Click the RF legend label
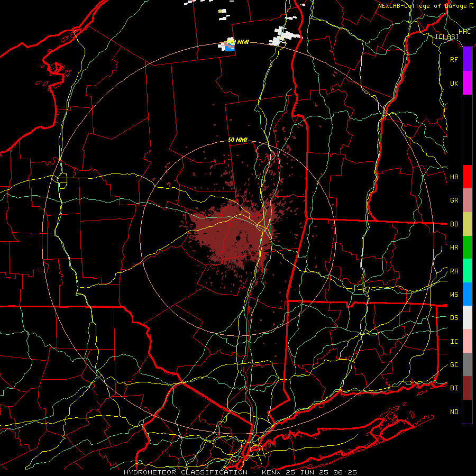 (x=454, y=59)
